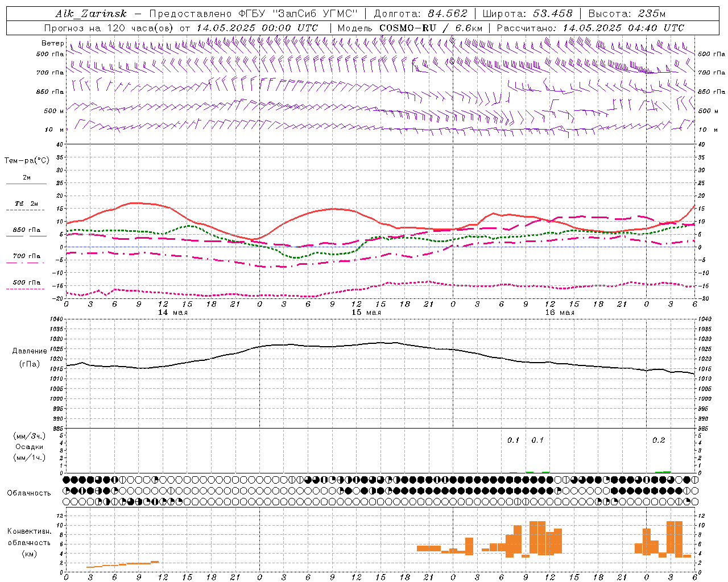Click the (мм/1ч.) precipitation unit label
Viewport: 728px width, 582px height.
pyautogui.click(x=29, y=458)
